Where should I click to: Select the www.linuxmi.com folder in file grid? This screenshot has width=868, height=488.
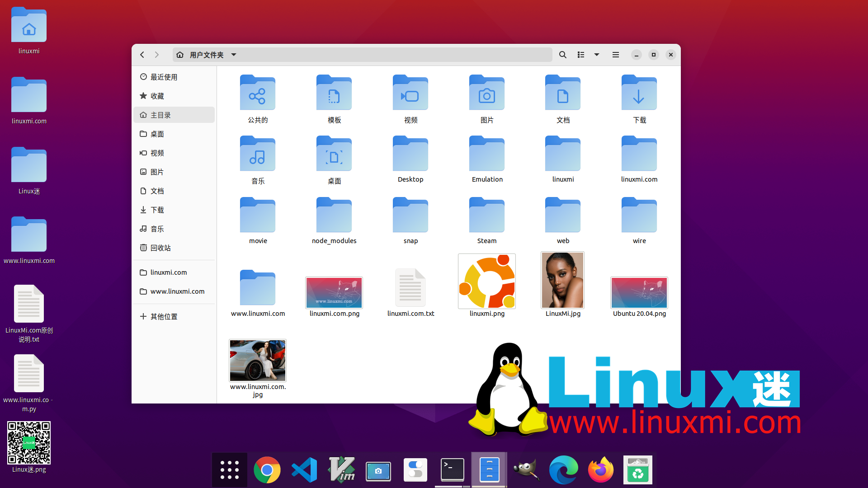click(x=258, y=288)
